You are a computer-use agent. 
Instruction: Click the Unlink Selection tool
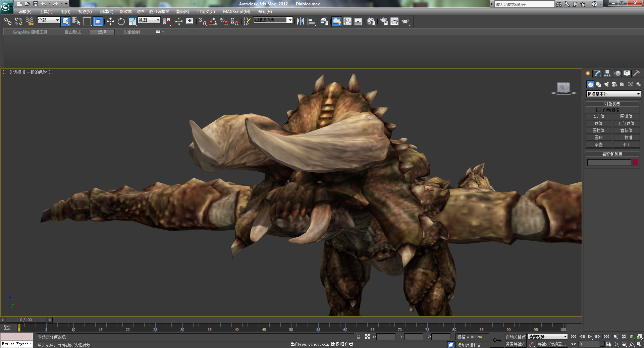tap(18, 21)
